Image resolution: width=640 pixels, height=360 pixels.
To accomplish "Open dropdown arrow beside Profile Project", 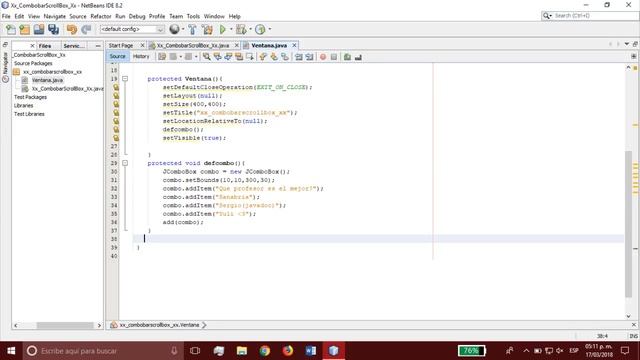I will pyautogui.click(x=269, y=29).
